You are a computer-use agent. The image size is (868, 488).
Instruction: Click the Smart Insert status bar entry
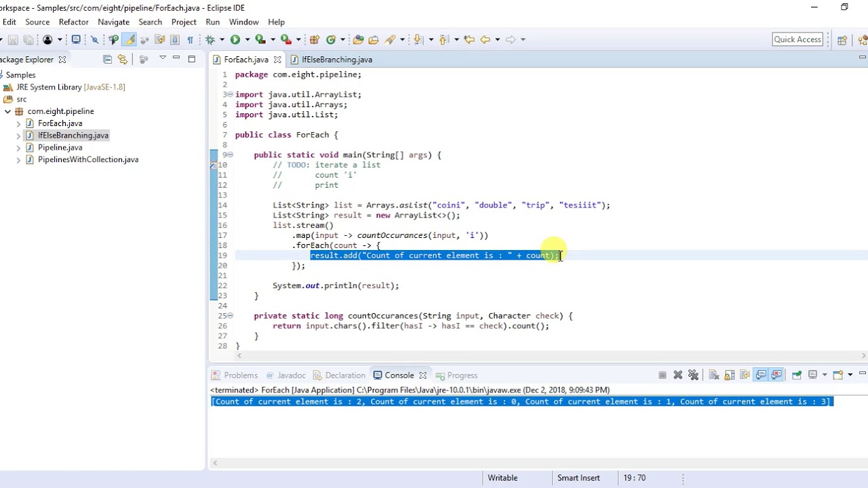coord(578,478)
